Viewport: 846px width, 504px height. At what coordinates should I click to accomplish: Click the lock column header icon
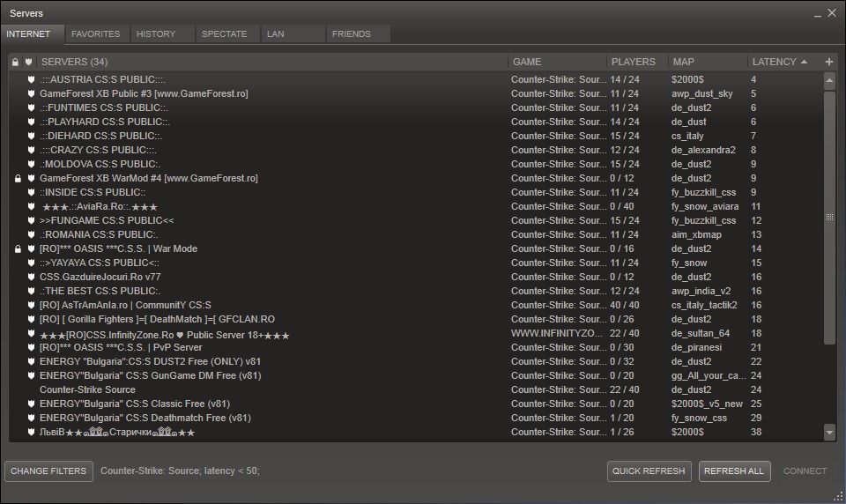click(15, 62)
